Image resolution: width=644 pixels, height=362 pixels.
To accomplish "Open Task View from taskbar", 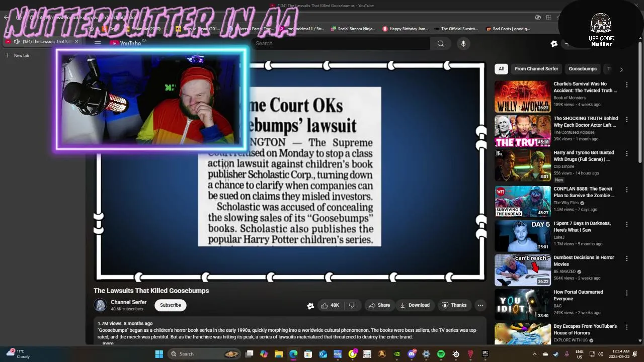I will (249, 354).
